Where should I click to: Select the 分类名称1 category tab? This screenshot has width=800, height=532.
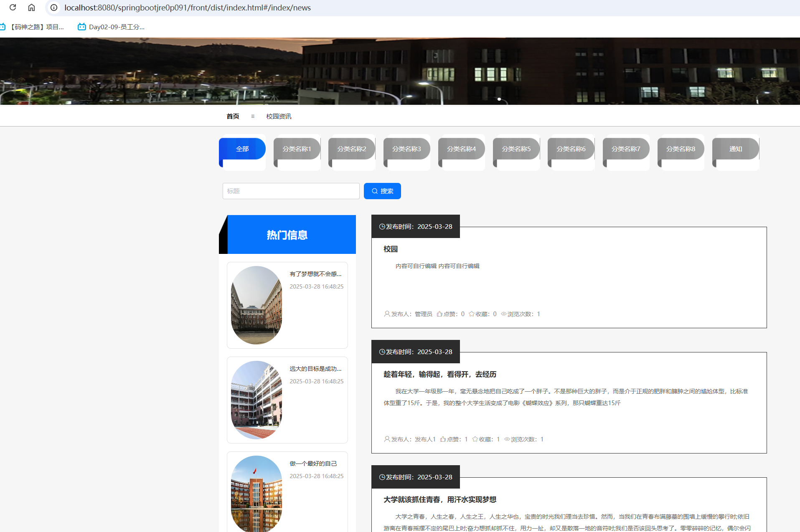point(297,149)
